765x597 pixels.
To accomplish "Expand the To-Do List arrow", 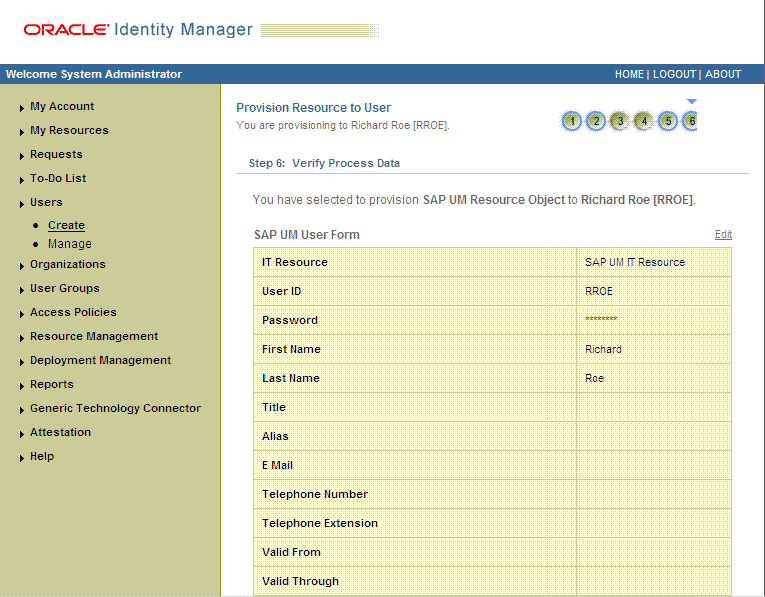I will click(22, 180).
